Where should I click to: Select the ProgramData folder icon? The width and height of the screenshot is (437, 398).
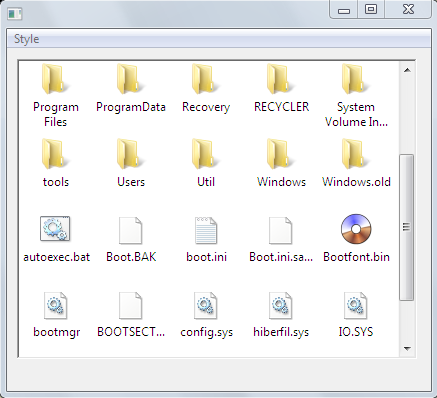131,79
